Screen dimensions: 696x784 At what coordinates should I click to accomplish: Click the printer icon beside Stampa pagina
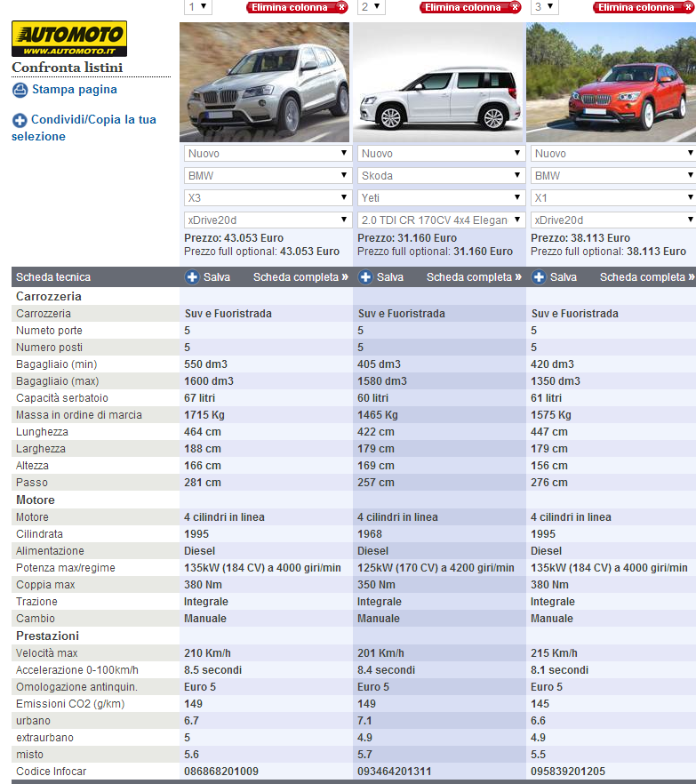coord(20,90)
